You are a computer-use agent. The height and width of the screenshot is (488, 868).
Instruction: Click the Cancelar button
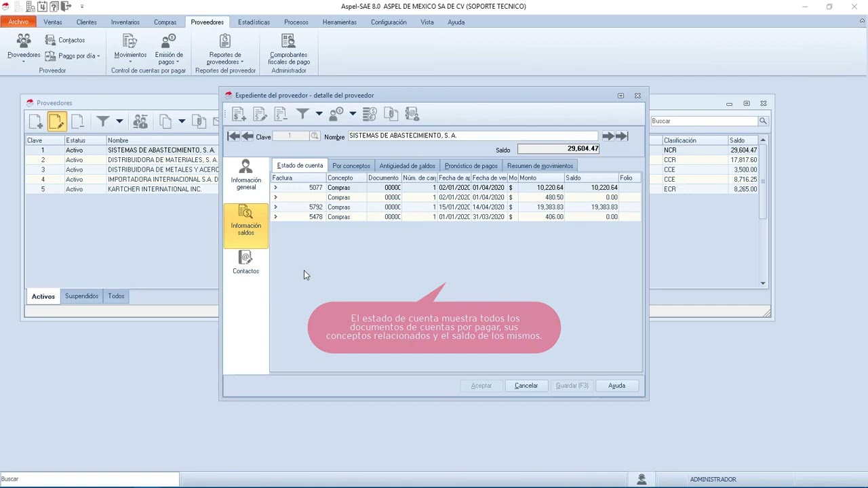coord(526,386)
